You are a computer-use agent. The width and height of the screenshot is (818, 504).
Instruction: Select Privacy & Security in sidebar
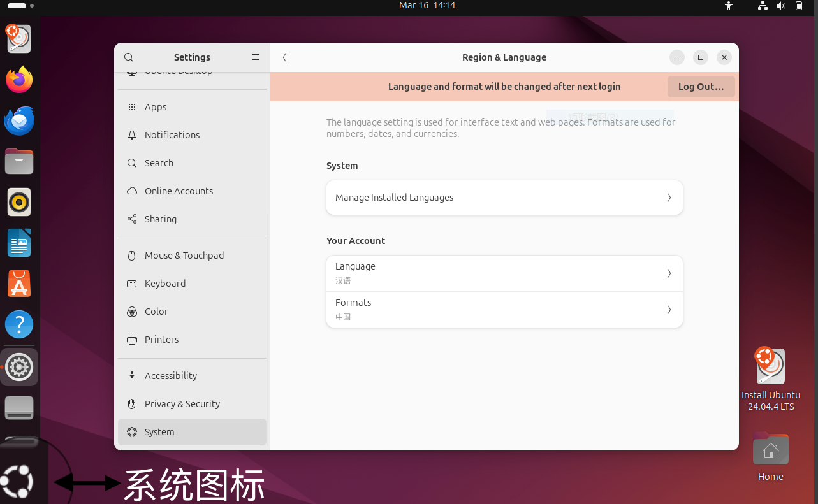point(182,404)
